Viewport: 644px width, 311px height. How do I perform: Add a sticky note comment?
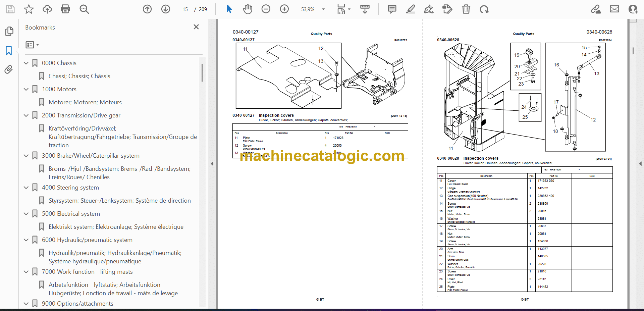tap(392, 9)
